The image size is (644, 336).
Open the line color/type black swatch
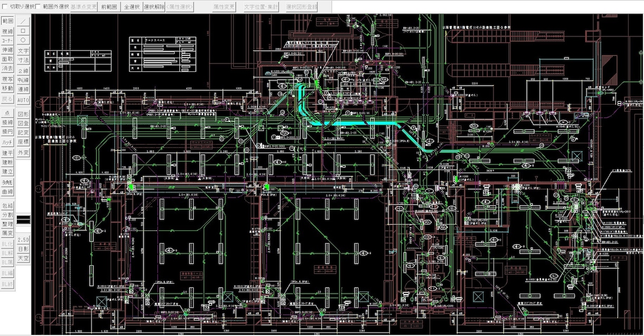(23, 218)
